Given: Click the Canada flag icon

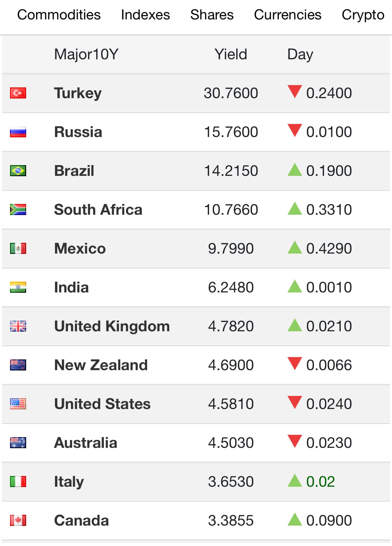Looking at the screenshot, I should [x=18, y=520].
